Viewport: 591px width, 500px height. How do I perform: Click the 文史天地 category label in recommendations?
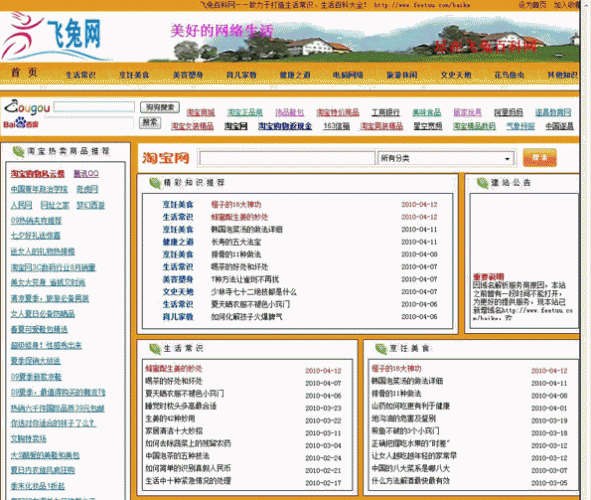tap(178, 292)
